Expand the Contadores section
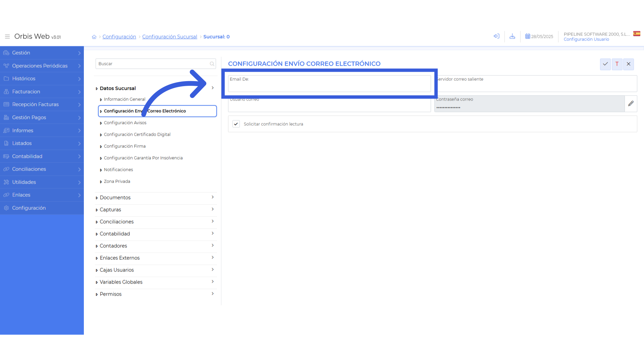Viewport: 644px width, 362px height. pos(156,246)
